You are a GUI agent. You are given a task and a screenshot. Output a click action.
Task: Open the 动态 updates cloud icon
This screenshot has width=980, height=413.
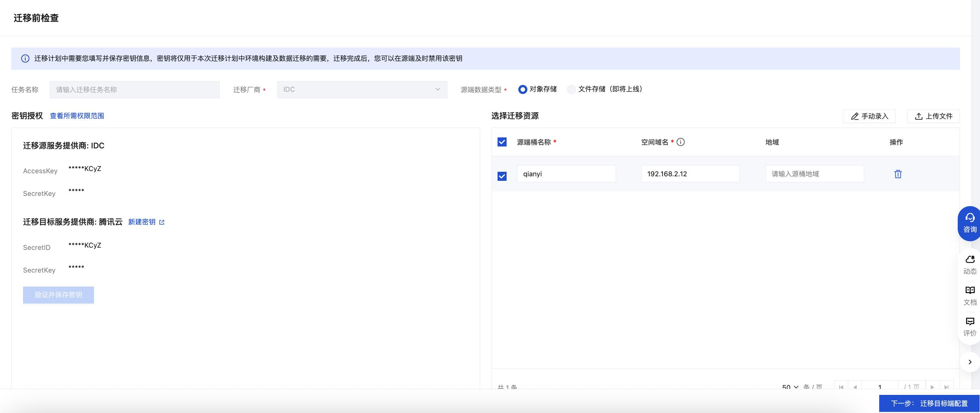(x=969, y=265)
